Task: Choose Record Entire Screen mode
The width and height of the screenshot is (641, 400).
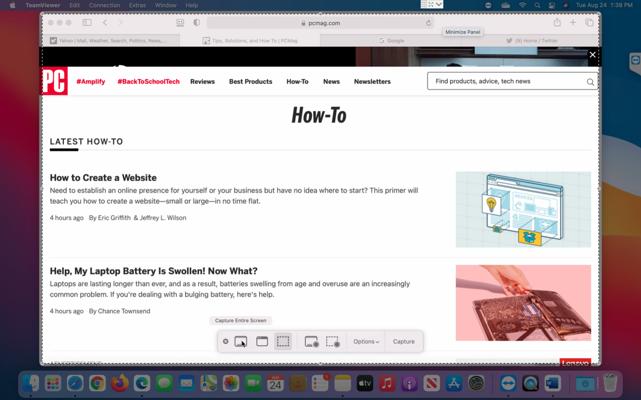Action: click(x=311, y=341)
